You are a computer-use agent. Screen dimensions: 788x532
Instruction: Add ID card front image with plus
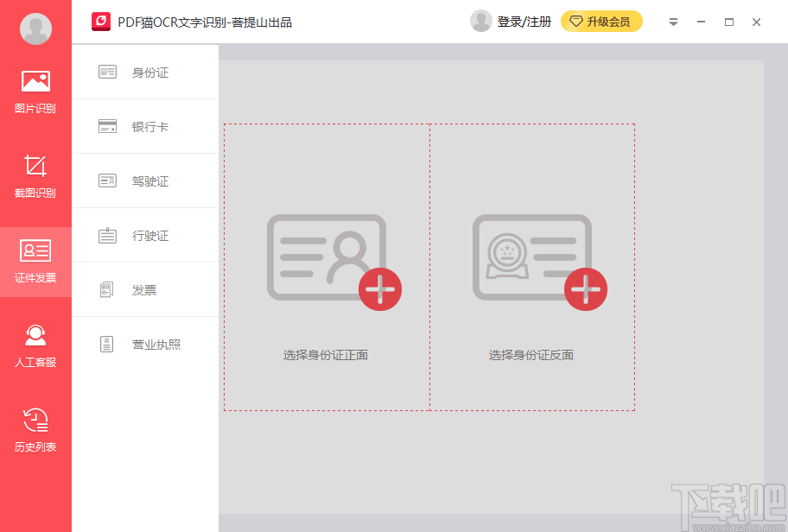[380, 288]
